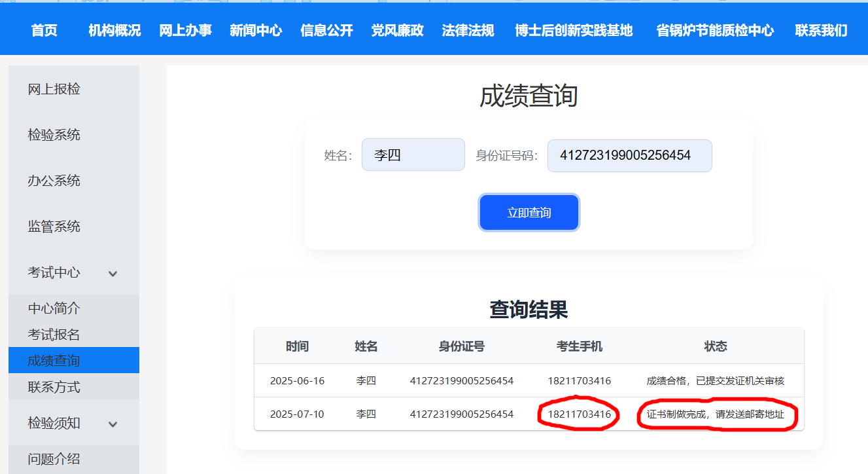Image resolution: width=868 pixels, height=474 pixels.
Task: Click the 2025-07-10 result row's status text
Action: 715,414
